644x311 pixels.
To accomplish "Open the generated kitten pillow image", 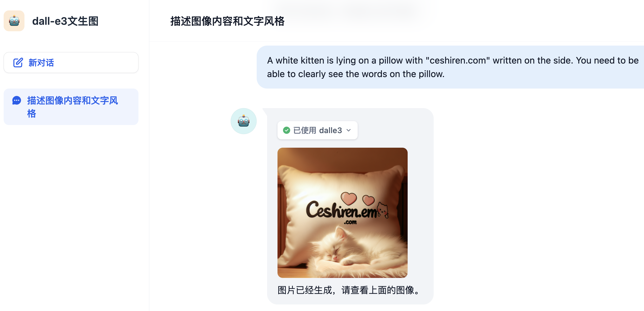I will tap(343, 213).
